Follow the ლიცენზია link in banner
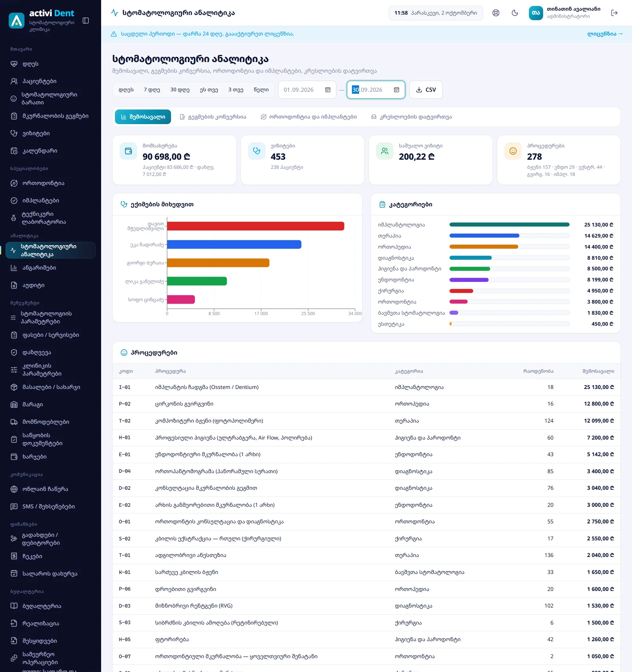 click(605, 34)
